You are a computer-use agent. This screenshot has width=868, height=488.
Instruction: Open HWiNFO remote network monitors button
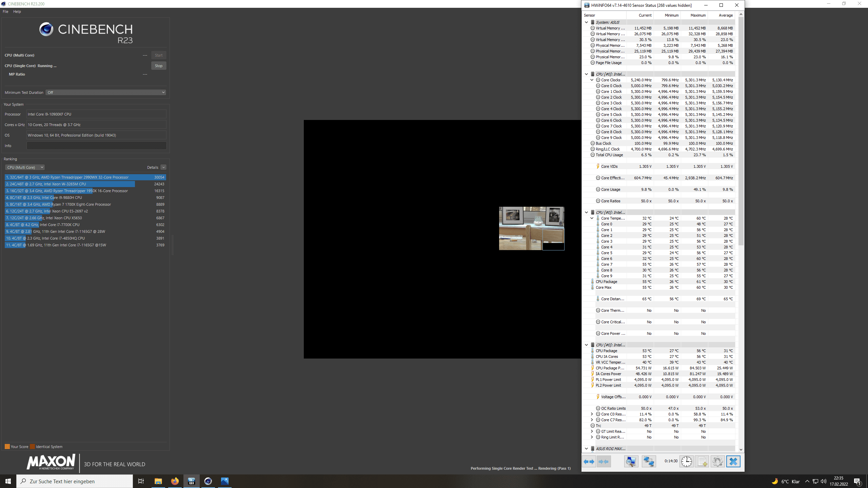649,462
